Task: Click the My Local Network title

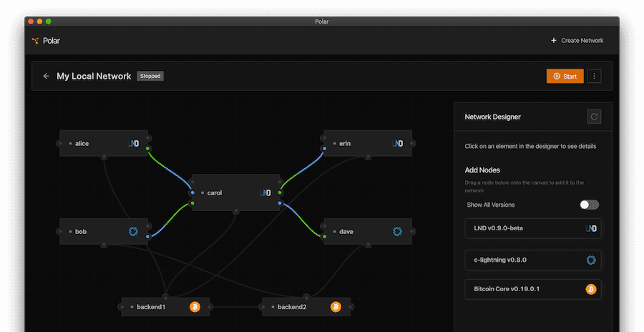Action: coord(94,76)
